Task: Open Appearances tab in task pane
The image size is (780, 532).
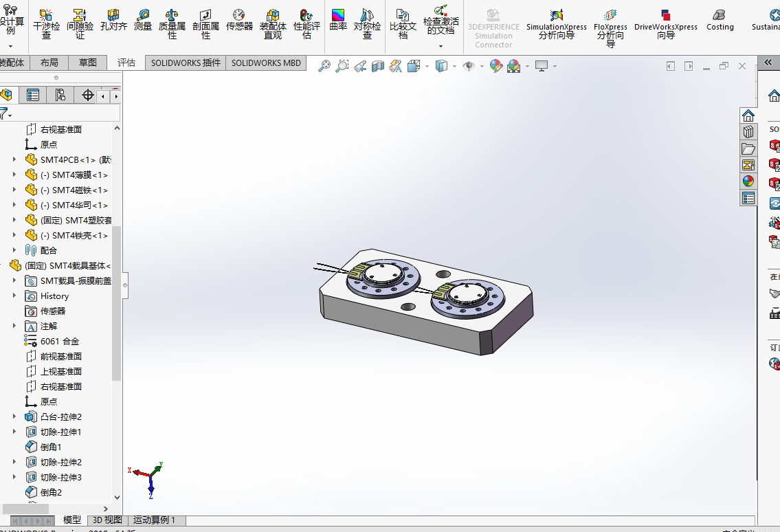Action: point(748,181)
